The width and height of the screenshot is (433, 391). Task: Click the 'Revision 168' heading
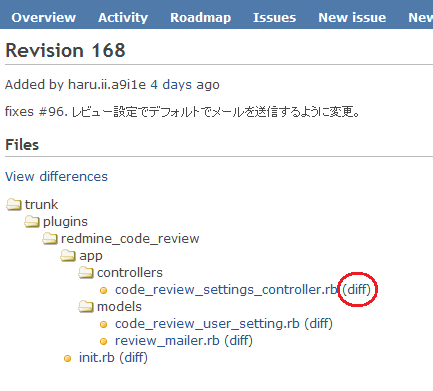(65, 51)
